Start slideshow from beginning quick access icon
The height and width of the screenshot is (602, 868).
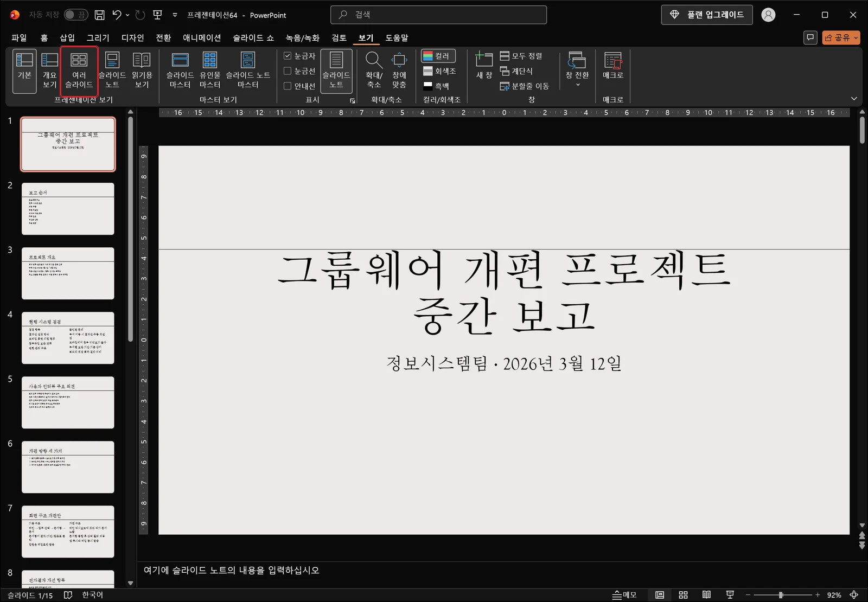158,15
